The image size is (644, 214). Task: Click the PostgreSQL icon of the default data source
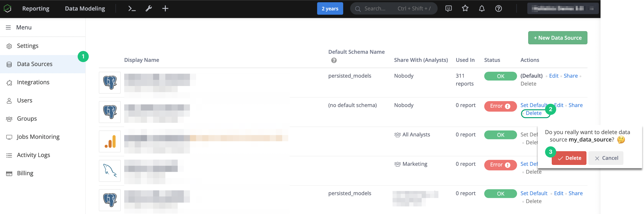point(110,83)
